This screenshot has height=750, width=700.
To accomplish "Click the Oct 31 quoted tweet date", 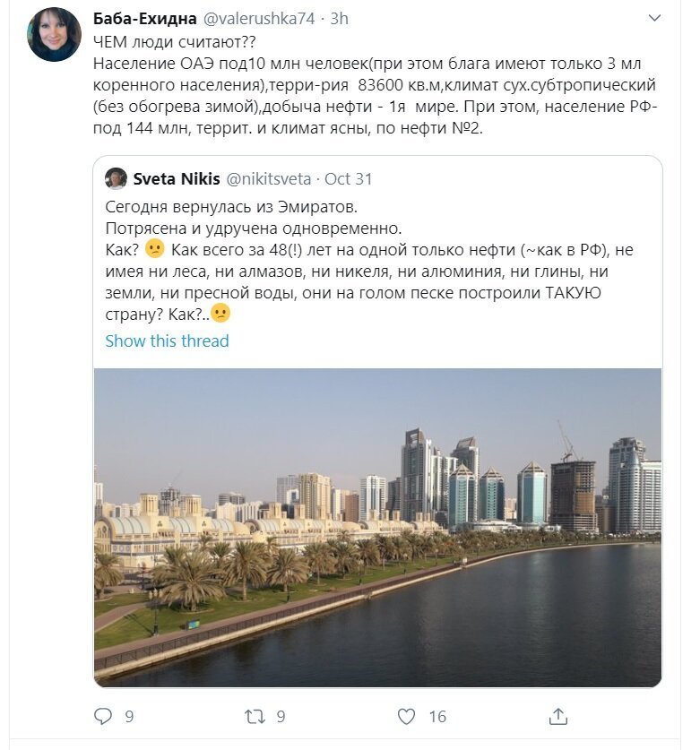I will 349,179.
